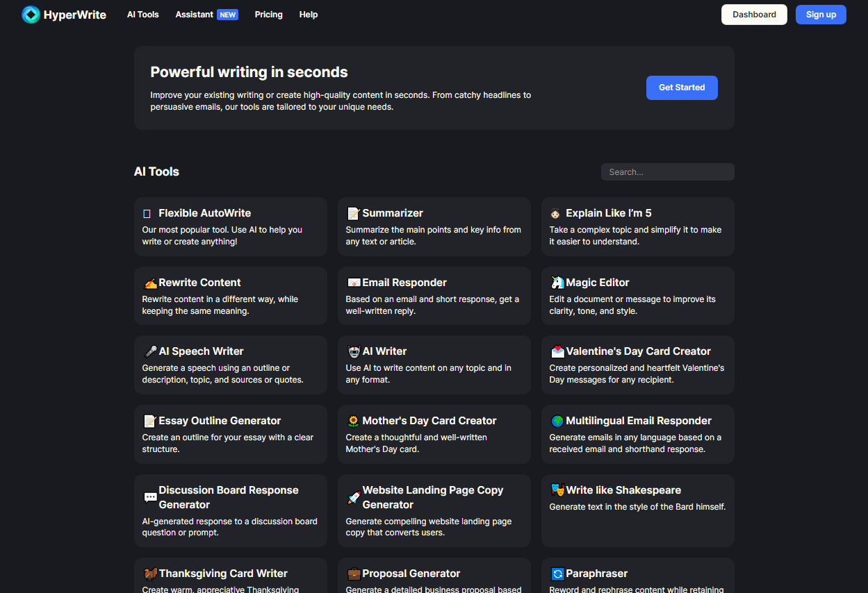Open the Essay Outline Generator title
The height and width of the screenshot is (593, 868).
[x=220, y=421]
